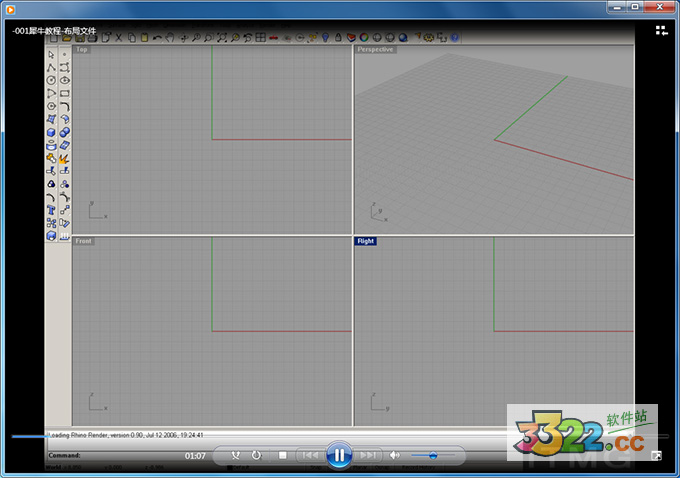
Task: Click the light bulb icon
Action: pos(325,38)
